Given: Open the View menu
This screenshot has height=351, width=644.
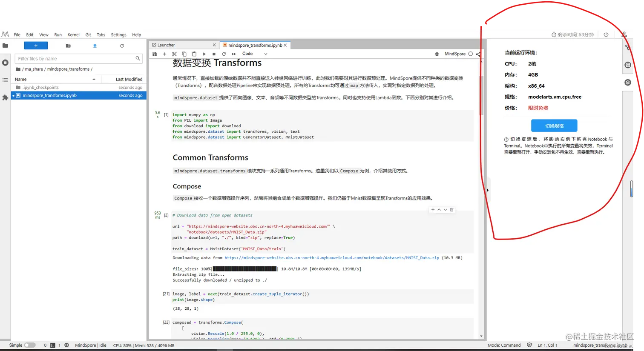Looking at the screenshot, I should click(44, 35).
